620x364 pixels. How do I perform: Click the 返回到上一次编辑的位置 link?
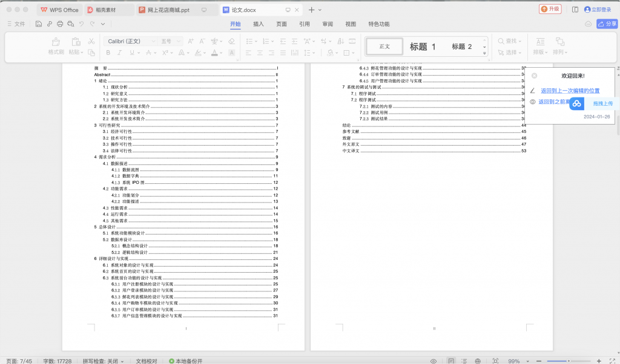570,90
